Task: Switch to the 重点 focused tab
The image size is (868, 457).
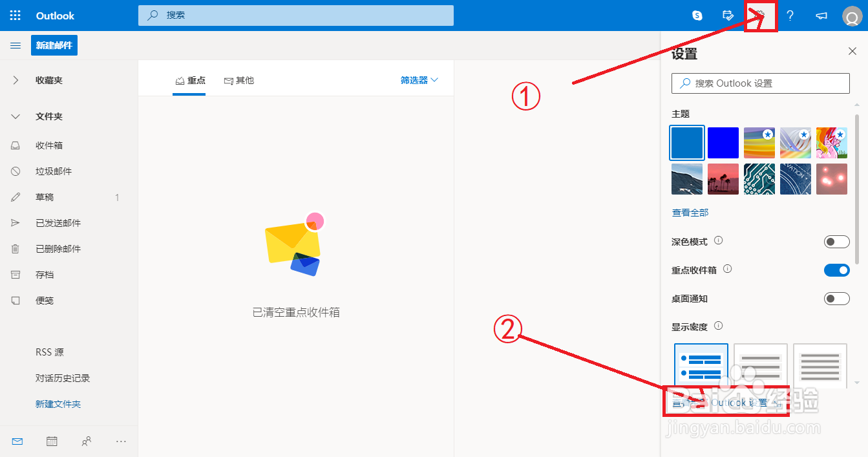Action: (189, 81)
